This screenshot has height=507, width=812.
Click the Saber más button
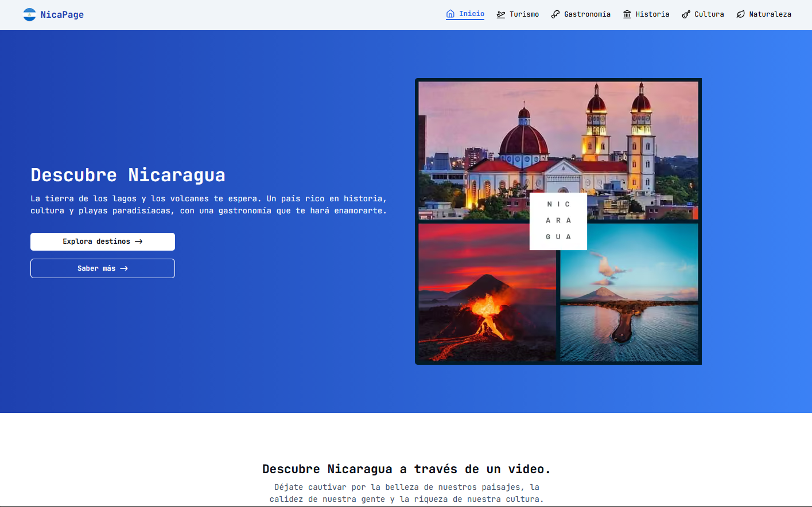point(103,268)
